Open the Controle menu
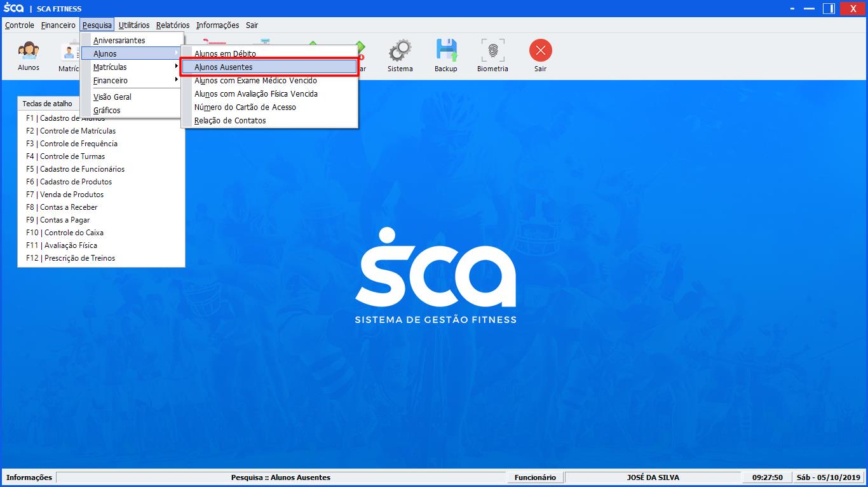 point(20,25)
